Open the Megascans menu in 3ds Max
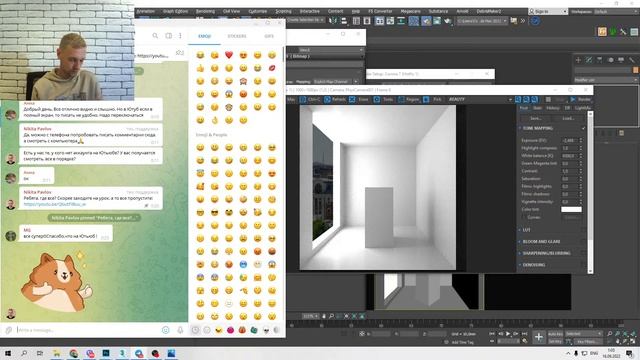Viewport: 640px width, 360px height. pyautogui.click(x=410, y=11)
